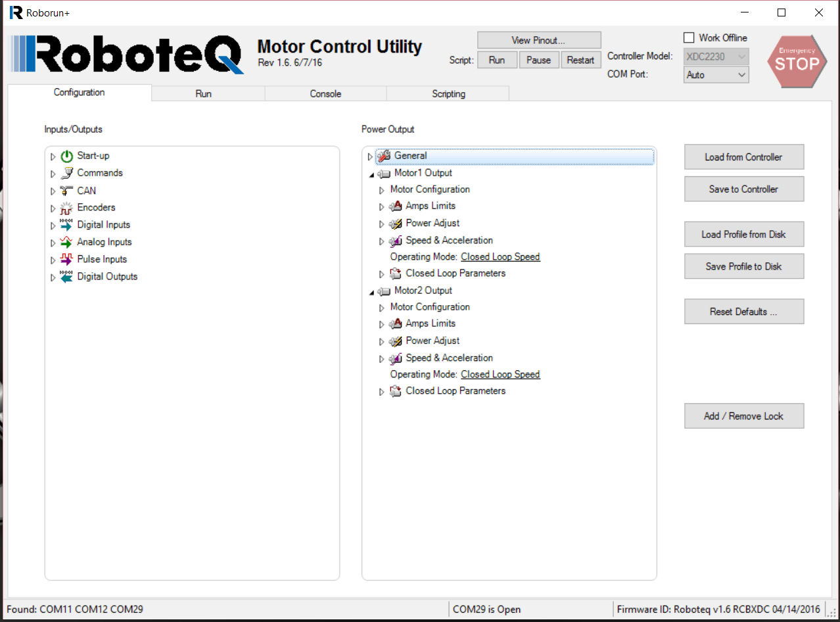Click Motor1 Power Adjust icon
Screen dimensions: 840x622
point(396,224)
